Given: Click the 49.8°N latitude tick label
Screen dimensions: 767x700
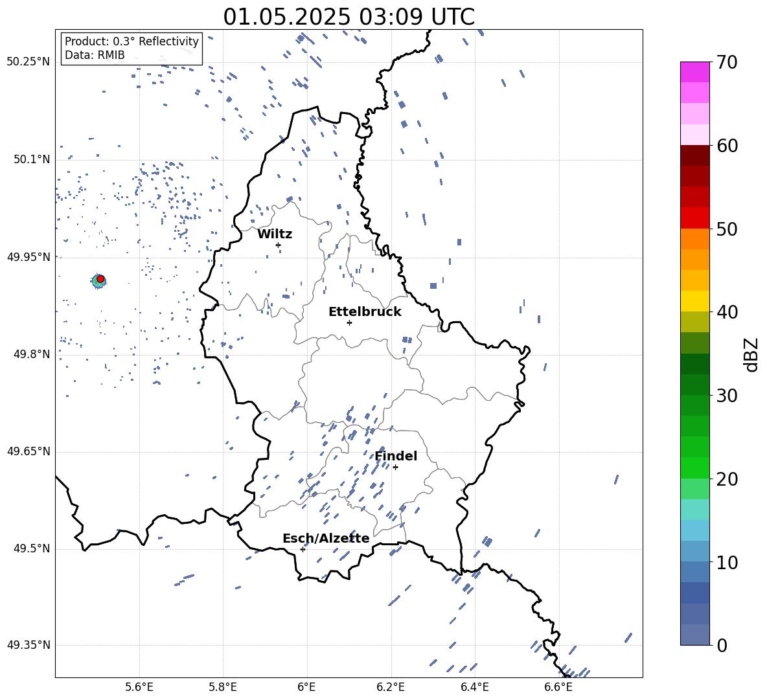Looking at the screenshot, I should pos(32,354).
